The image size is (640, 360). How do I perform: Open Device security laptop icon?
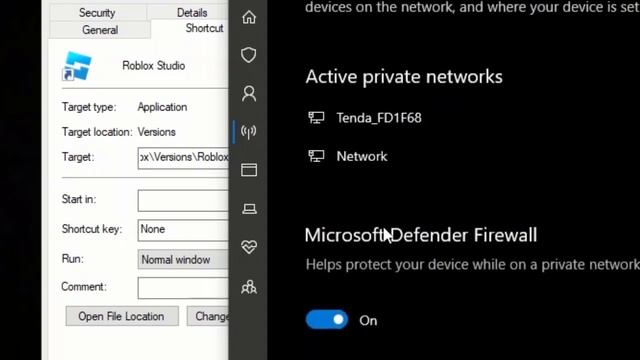249,209
